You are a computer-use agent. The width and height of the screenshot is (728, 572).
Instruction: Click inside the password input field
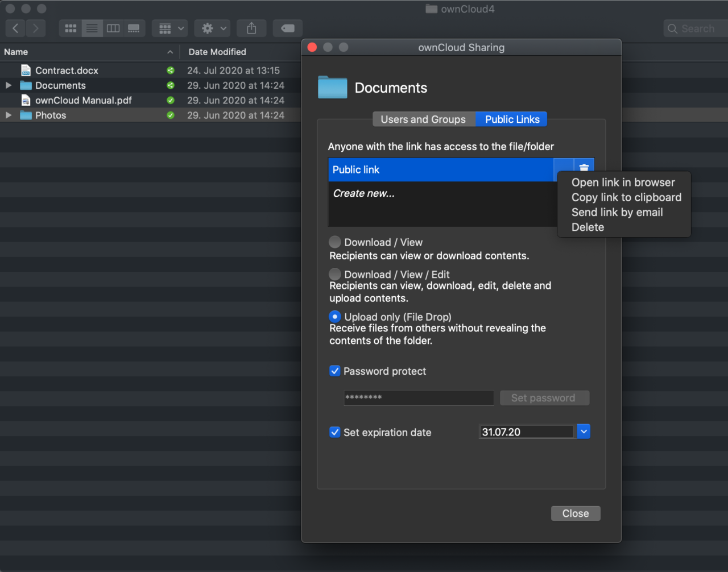coord(418,397)
